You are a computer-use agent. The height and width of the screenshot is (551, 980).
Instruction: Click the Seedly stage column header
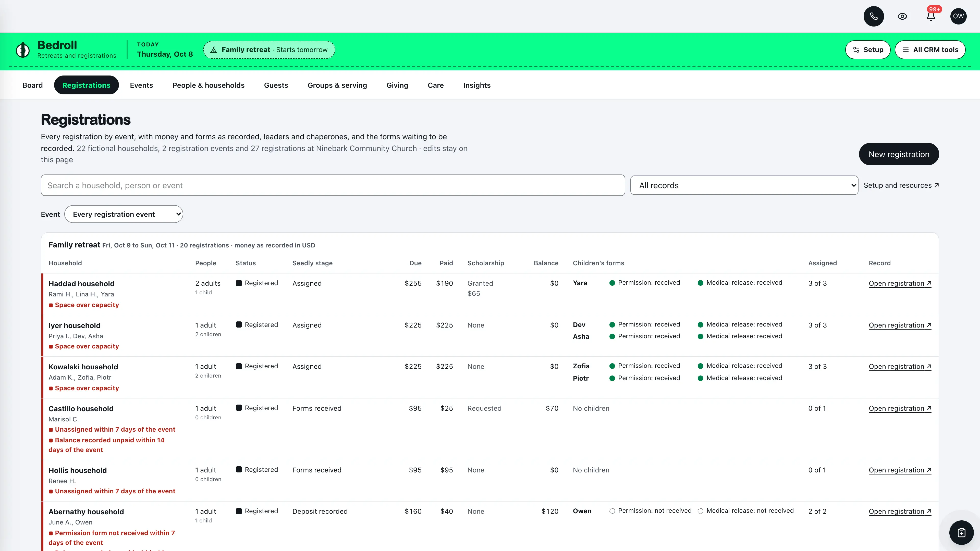click(312, 263)
